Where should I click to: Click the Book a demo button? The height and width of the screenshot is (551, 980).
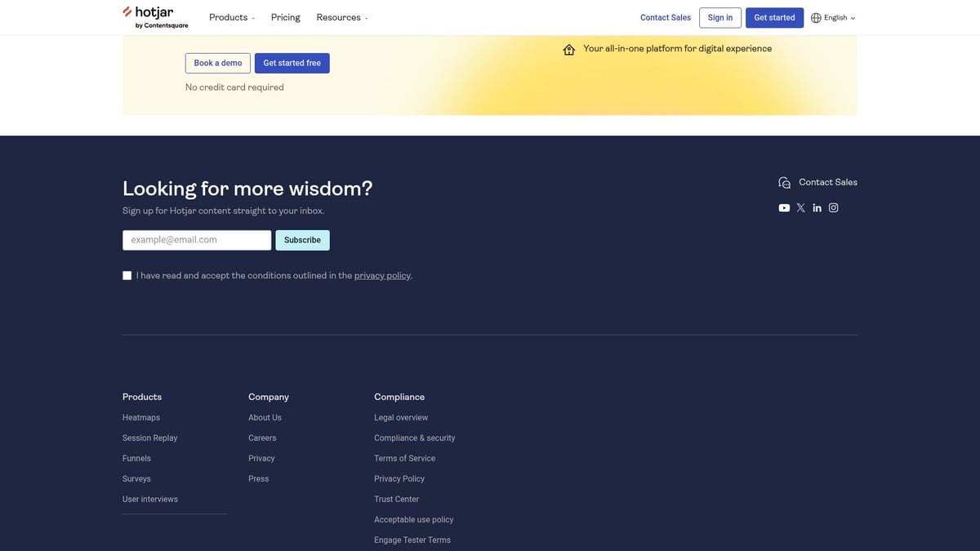pos(217,63)
